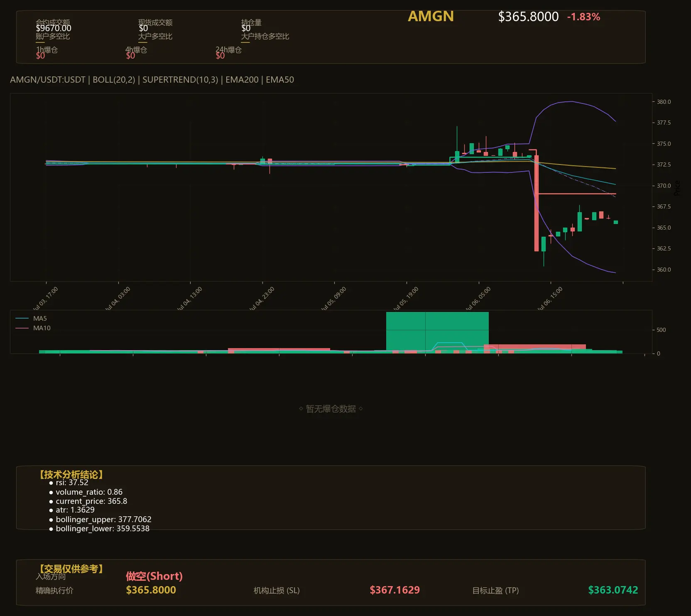Click the $9670.00 contract volume value
The image size is (691, 616).
click(54, 28)
